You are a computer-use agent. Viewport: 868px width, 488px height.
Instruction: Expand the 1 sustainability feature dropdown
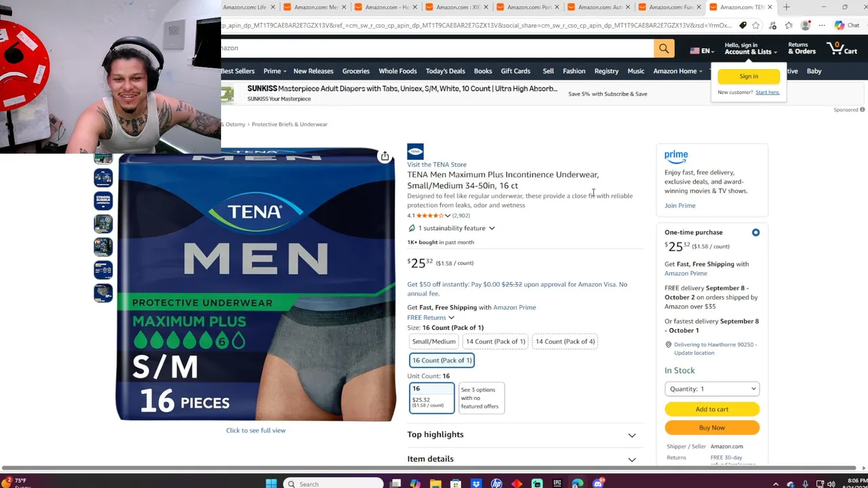(x=452, y=228)
